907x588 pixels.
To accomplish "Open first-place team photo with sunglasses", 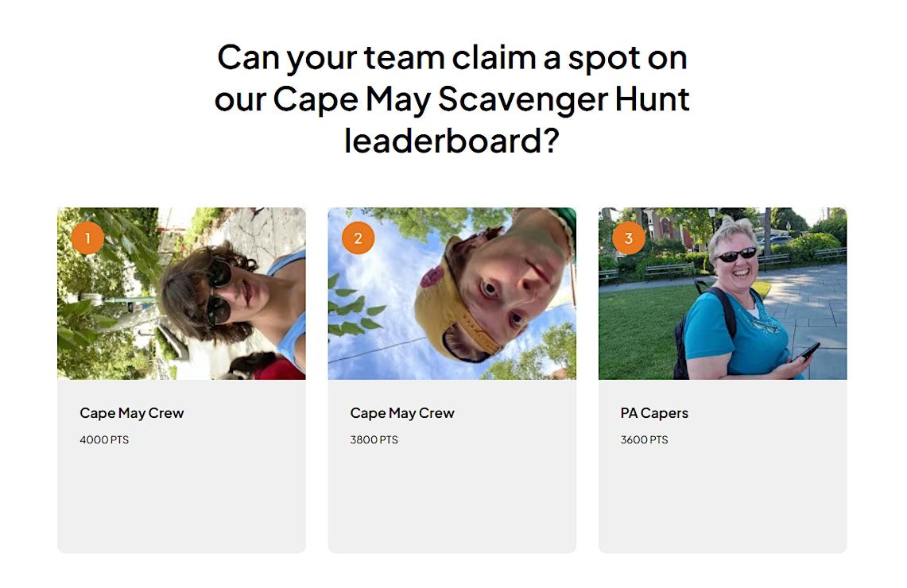I will 181,294.
